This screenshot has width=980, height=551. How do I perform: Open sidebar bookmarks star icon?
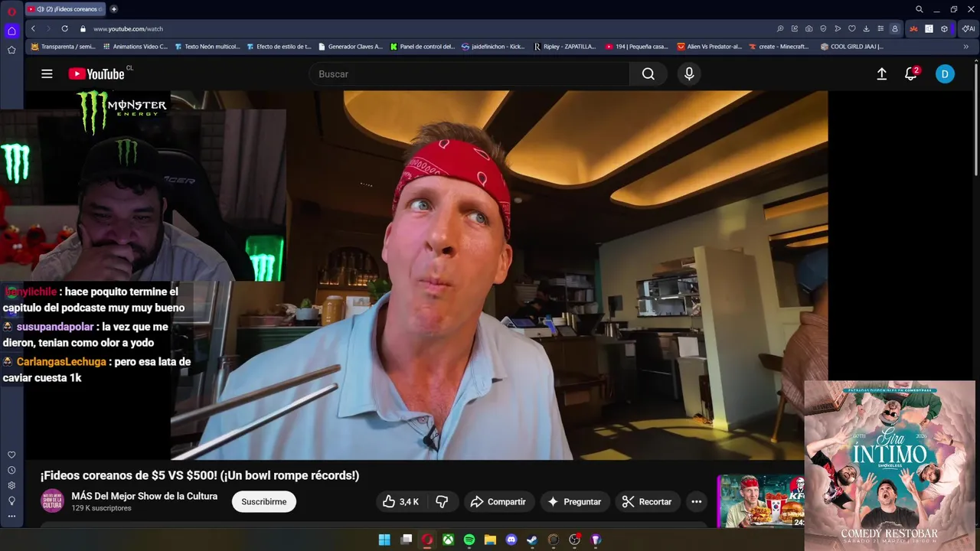tap(11, 50)
